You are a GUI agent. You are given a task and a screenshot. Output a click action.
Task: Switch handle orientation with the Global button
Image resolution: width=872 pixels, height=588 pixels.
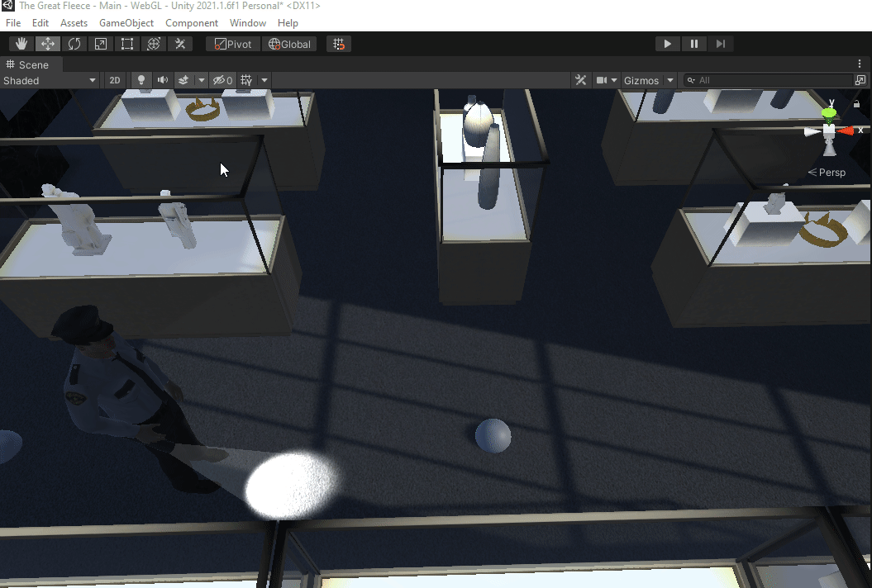(x=289, y=43)
